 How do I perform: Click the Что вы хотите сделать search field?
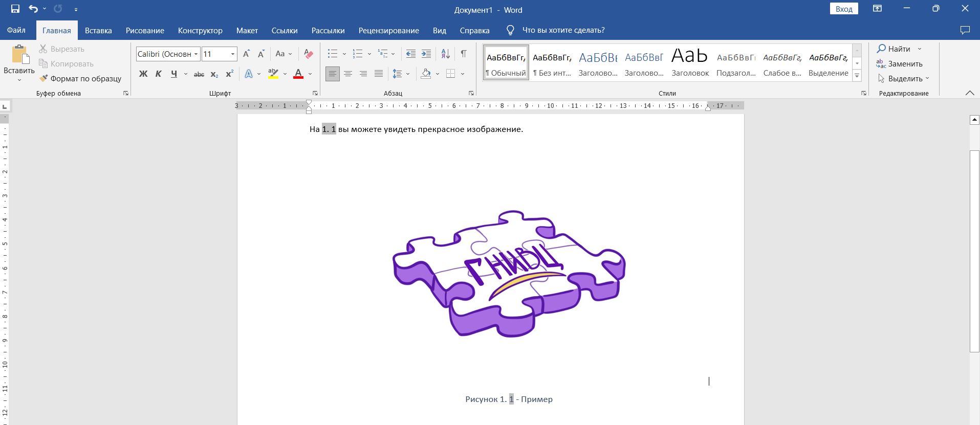(563, 30)
